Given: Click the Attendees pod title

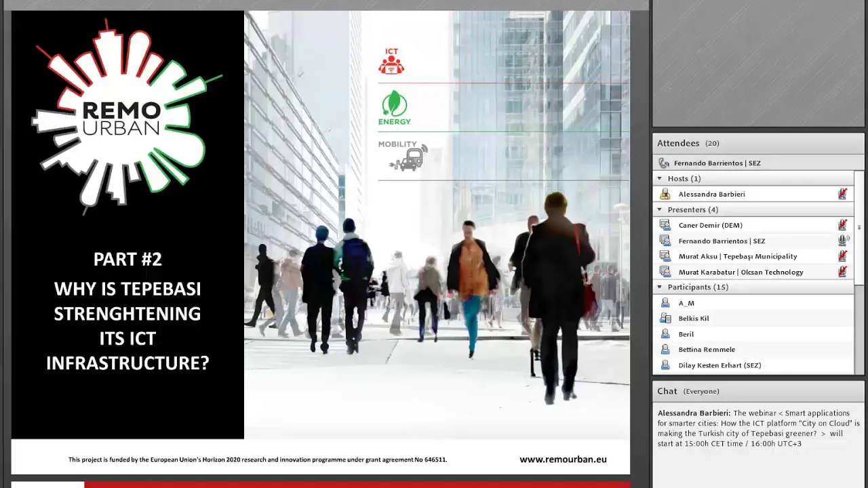Looking at the screenshot, I should pyautogui.click(x=678, y=144).
